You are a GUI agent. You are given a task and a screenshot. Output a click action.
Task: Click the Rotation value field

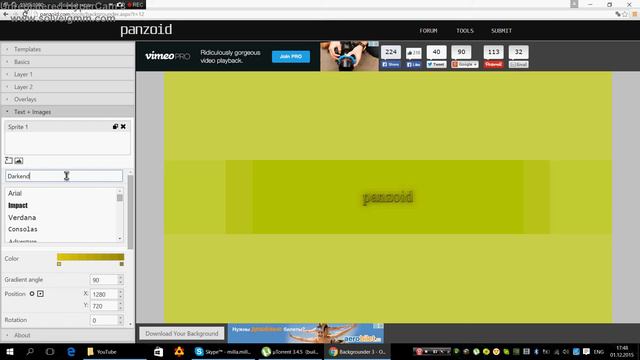tap(104, 320)
